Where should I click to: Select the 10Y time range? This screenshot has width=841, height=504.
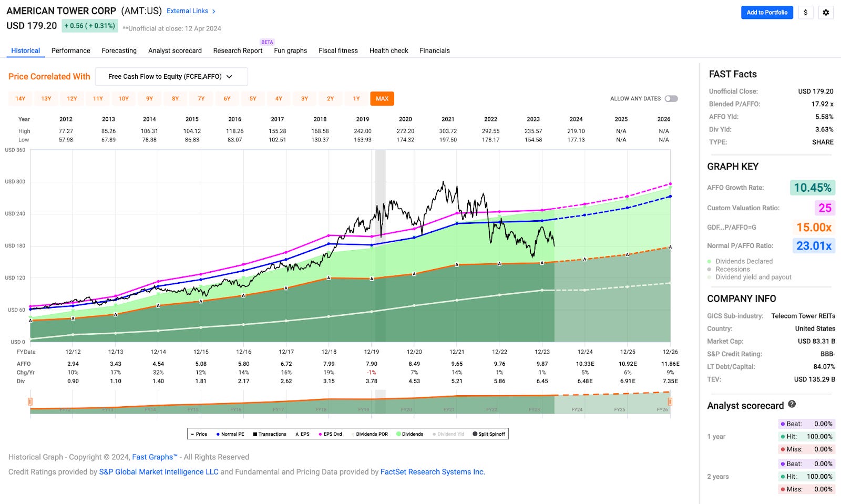[x=124, y=99]
